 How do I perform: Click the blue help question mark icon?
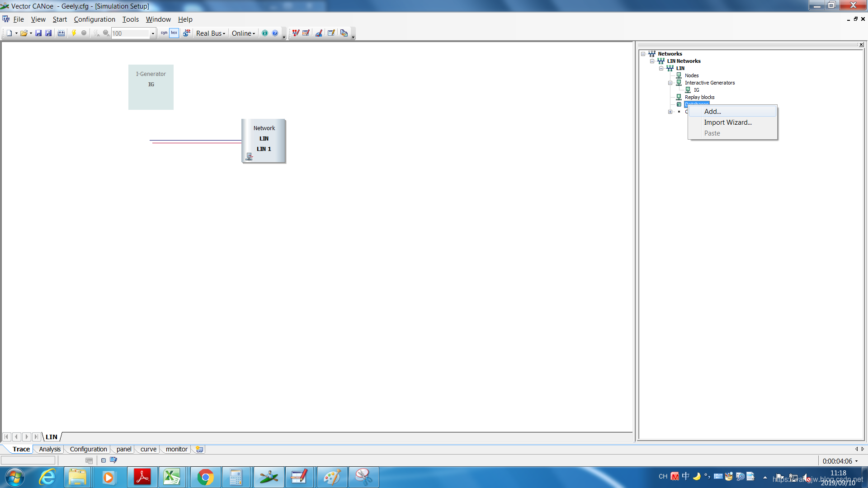275,33
